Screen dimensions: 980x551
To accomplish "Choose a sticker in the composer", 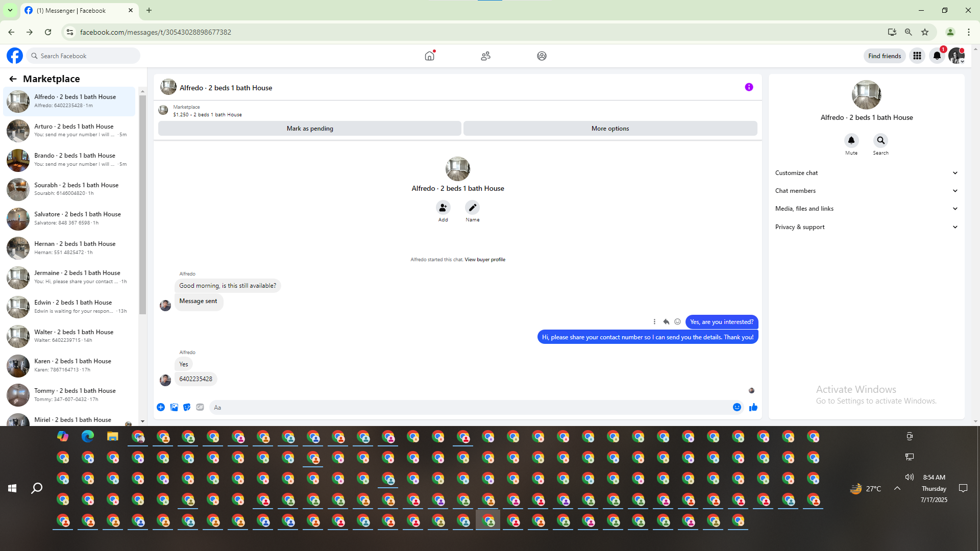I will [x=187, y=407].
